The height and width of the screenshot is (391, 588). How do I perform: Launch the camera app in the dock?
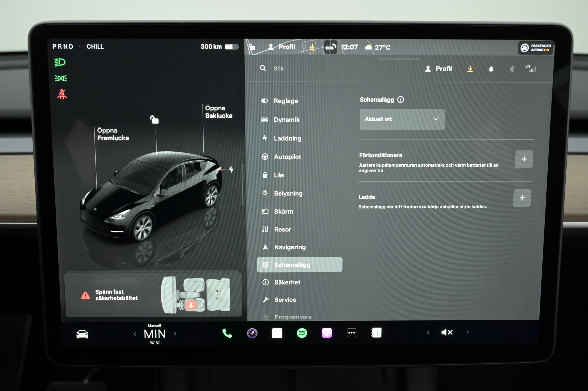tap(252, 333)
